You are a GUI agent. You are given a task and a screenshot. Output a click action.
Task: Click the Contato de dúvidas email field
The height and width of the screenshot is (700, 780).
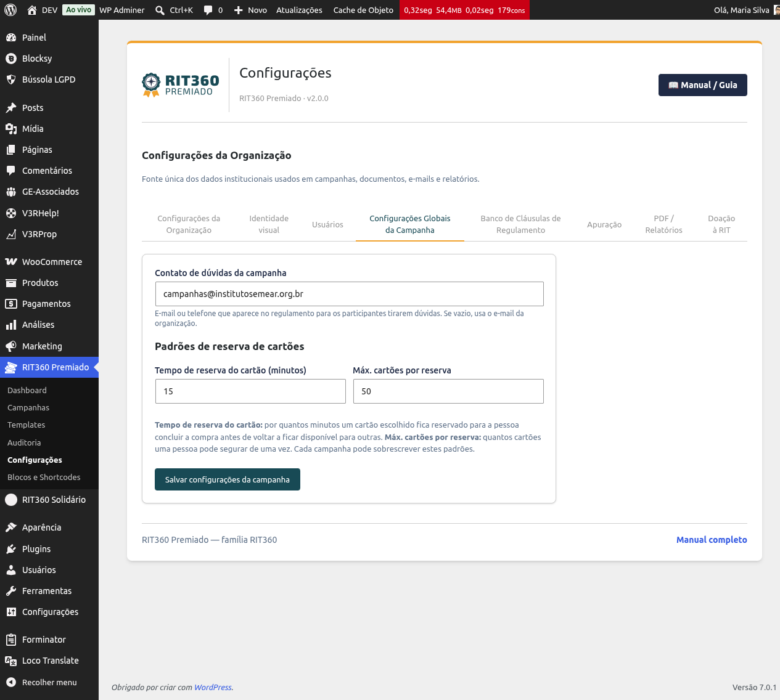pyautogui.click(x=350, y=294)
